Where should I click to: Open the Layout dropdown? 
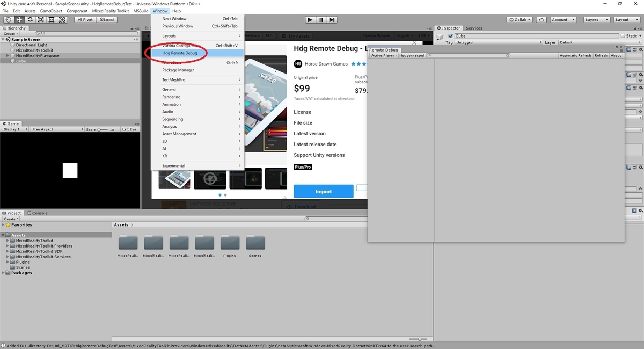pyautogui.click(x=626, y=20)
